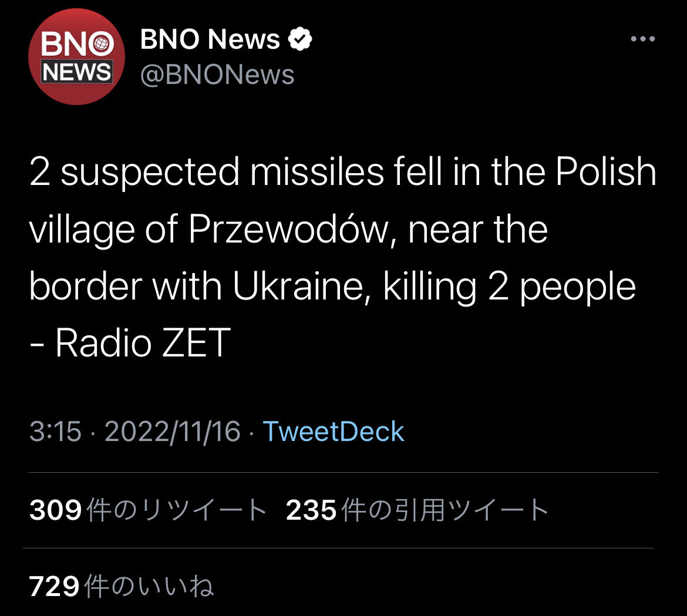Open the 件の引用ツイート quote tweets label
The image size is (687, 616).
(444, 510)
